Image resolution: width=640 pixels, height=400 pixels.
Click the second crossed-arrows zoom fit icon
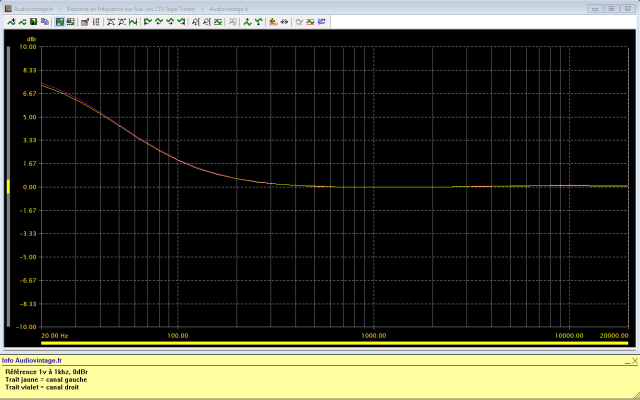coord(122,22)
